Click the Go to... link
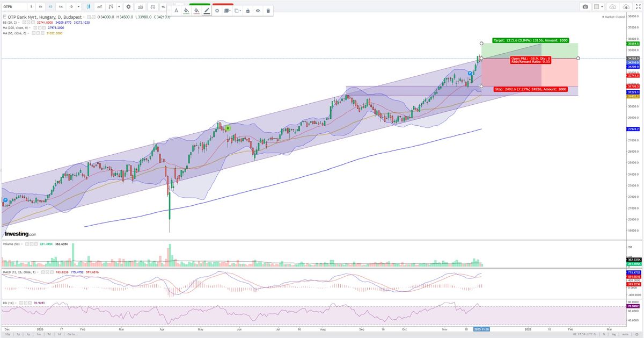This screenshot has height=338, width=644. tap(72, 334)
